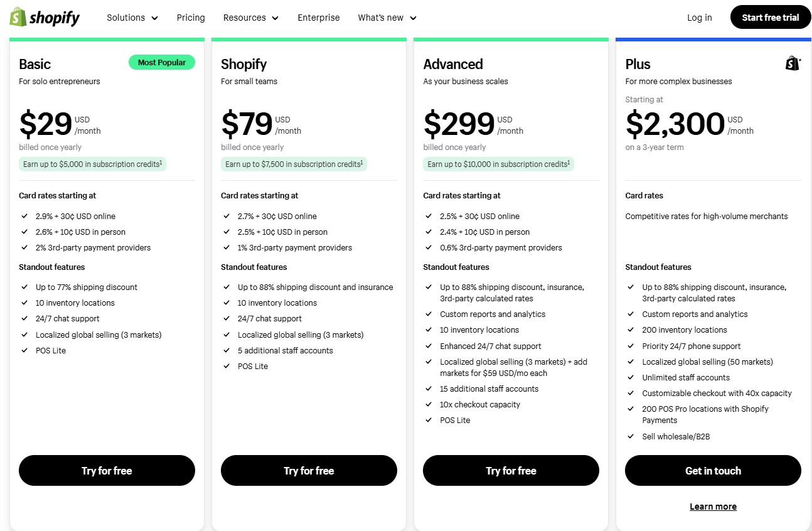The height and width of the screenshot is (531, 812).
Task: Open the What's new dropdown
Action: click(386, 18)
